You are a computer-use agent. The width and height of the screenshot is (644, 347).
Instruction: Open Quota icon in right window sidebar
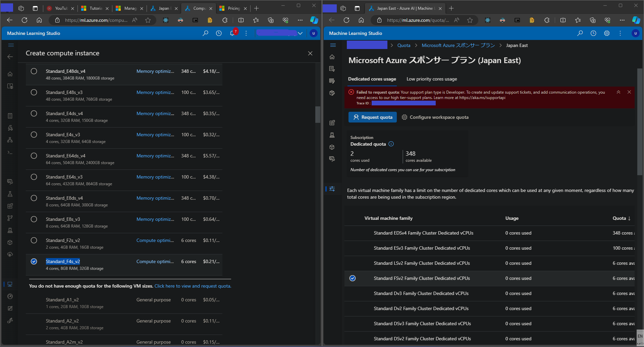point(332,189)
